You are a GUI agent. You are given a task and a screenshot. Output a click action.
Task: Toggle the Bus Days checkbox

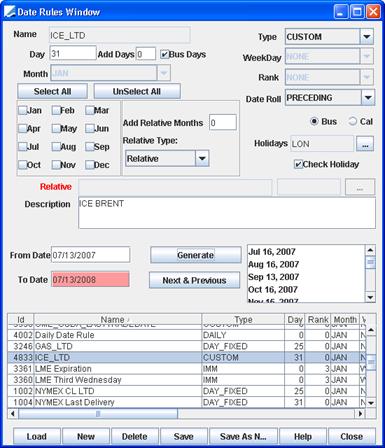pos(164,54)
